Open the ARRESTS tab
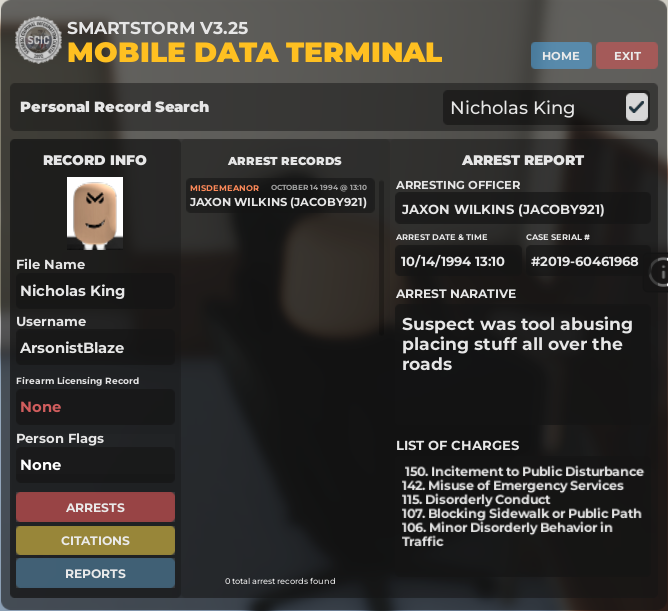The width and height of the screenshot is (668, 611). pos(95,507)
